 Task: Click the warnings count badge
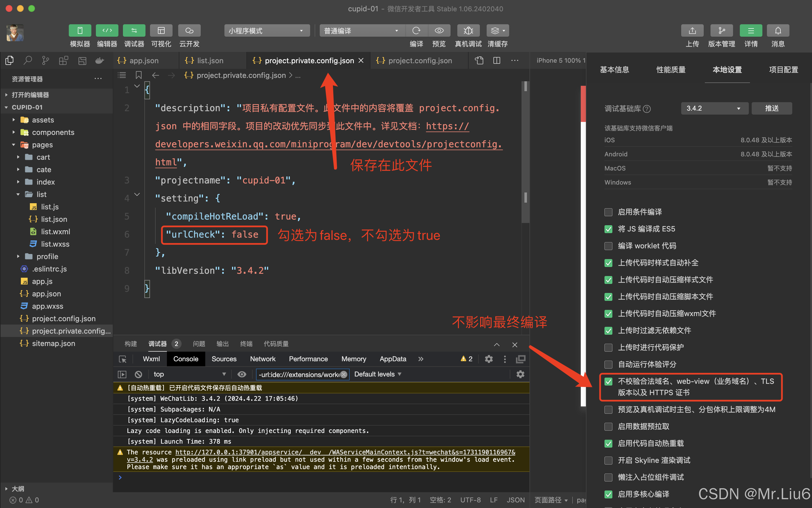pyautogui.click(x=467, y=359)
